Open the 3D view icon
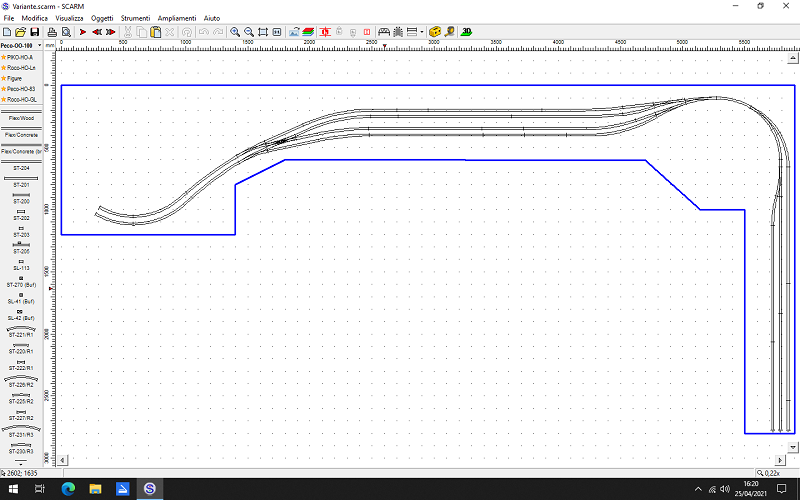This screenshot has width=800, height=500. click(467, 32)
